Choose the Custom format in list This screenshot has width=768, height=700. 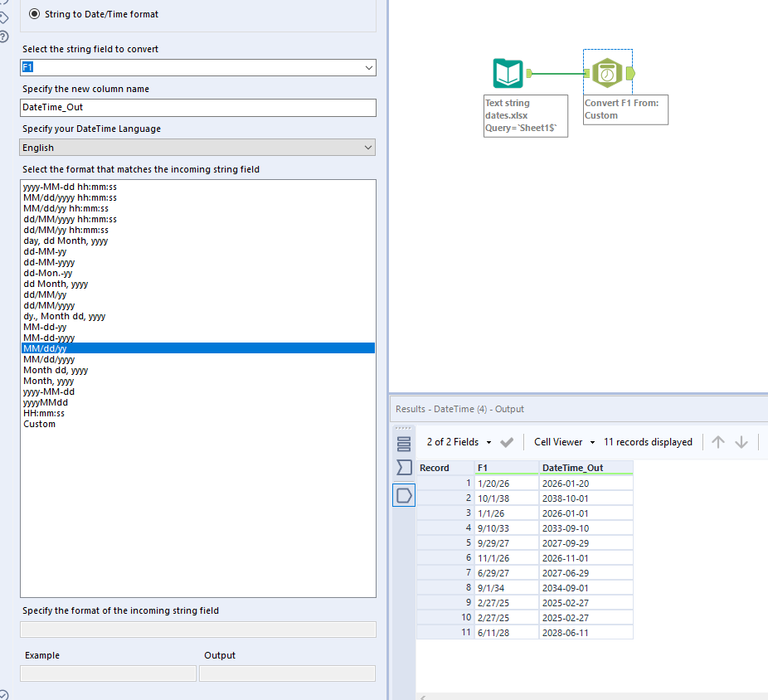39,424
